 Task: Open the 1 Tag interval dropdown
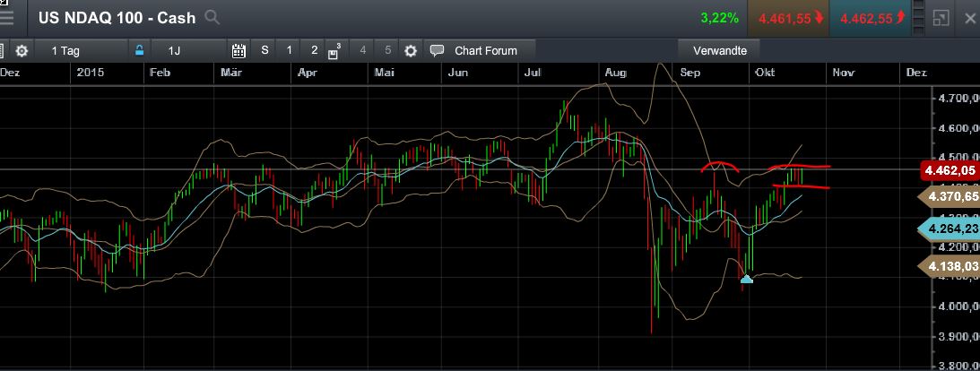tap(81, 50)
